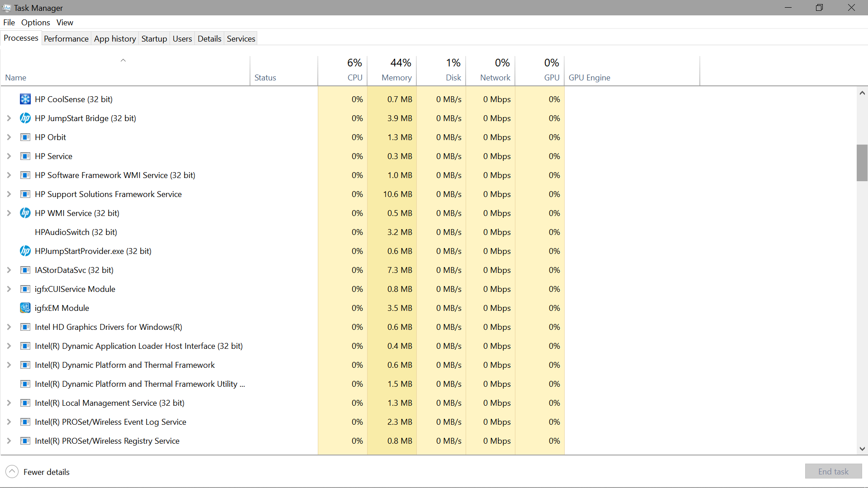This screenshot has height=488, width=868.
Task: Expand the igfxCUIService Module group
Action: 9,289
